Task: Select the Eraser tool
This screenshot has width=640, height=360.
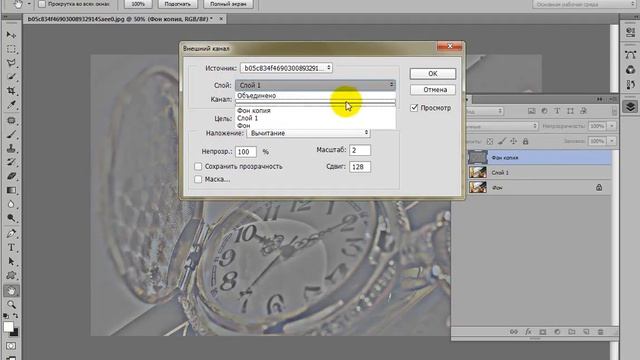Action: coord(11,176)
